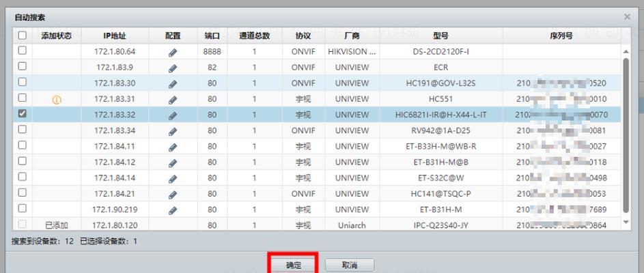Click Uniarch vendor cell
The height and width of the screenshot is (273, 644).
352,225
